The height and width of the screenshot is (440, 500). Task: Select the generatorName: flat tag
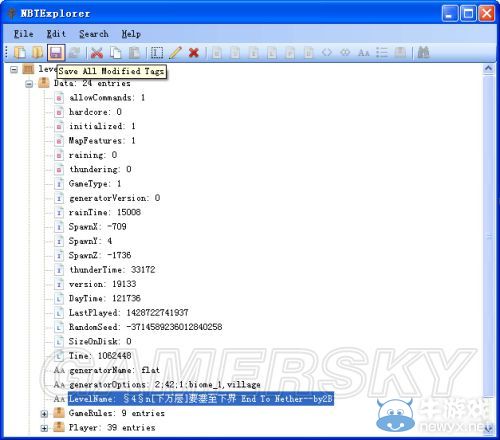click(114, 370)
